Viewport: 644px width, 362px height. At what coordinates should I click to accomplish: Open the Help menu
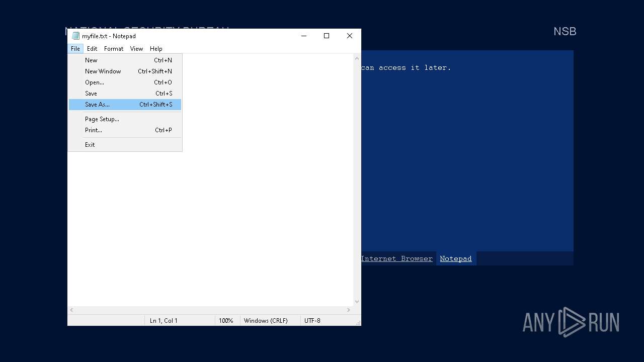click(x=156, y=48)
